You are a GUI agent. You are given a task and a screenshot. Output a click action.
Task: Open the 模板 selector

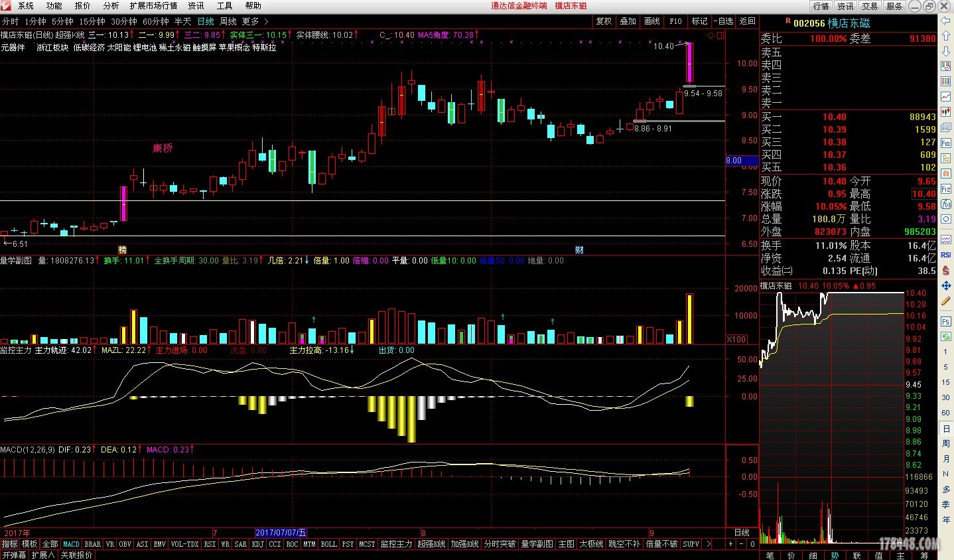pyautogui.click(x=30, y=544)
